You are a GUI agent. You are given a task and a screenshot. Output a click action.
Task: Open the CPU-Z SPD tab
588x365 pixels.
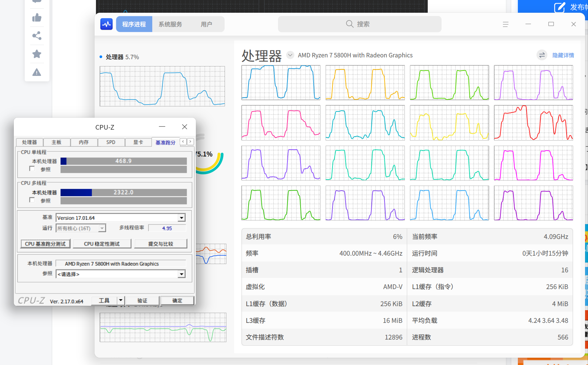pyautogui.click(x=111, y=142)
